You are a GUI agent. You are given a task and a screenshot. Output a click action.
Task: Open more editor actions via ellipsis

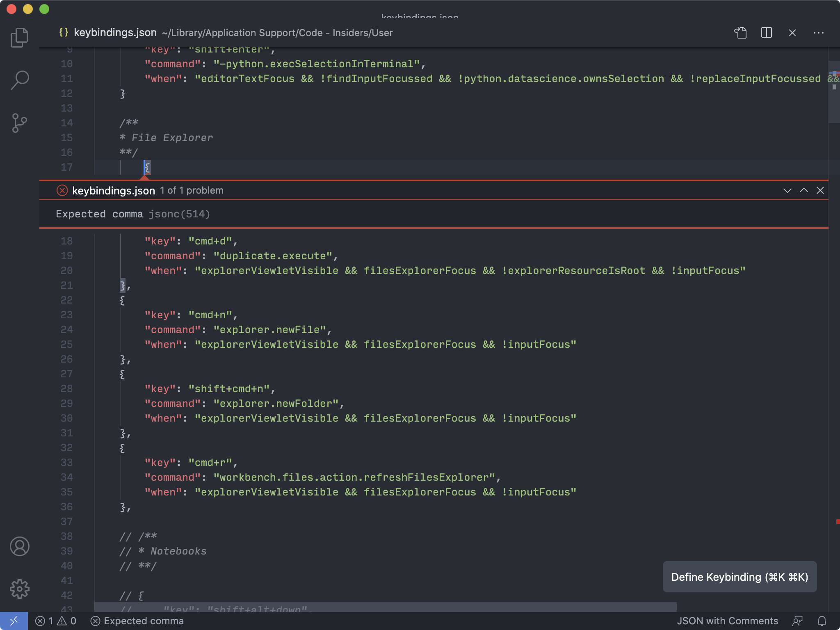click(x=819, y=33)
